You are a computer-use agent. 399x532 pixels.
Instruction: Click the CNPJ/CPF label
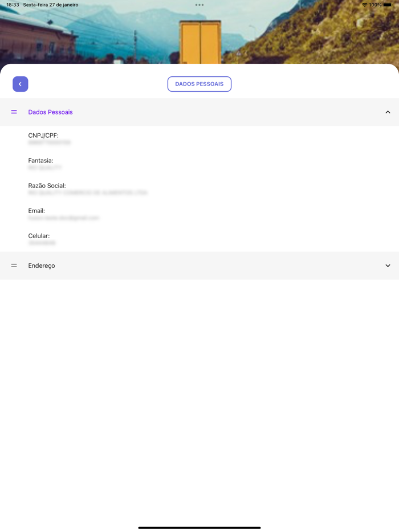click(x=43, y=136)
